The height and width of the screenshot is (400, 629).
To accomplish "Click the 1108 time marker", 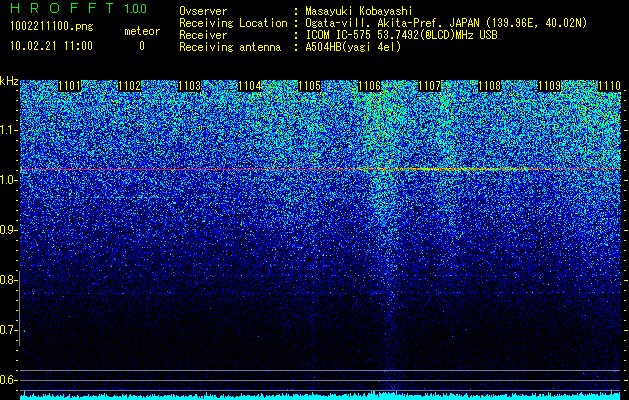I will click(x=490, y=86).
